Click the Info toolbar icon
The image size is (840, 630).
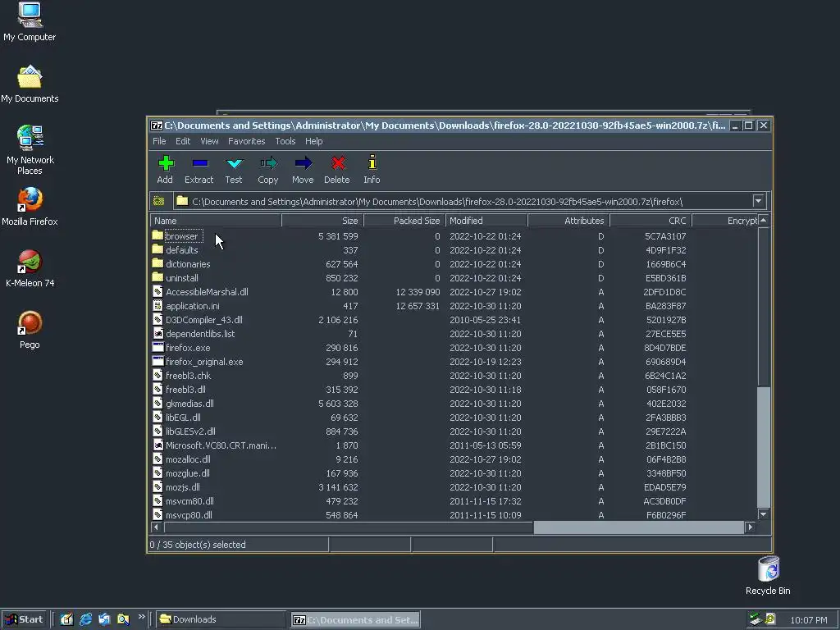[372, 162]
